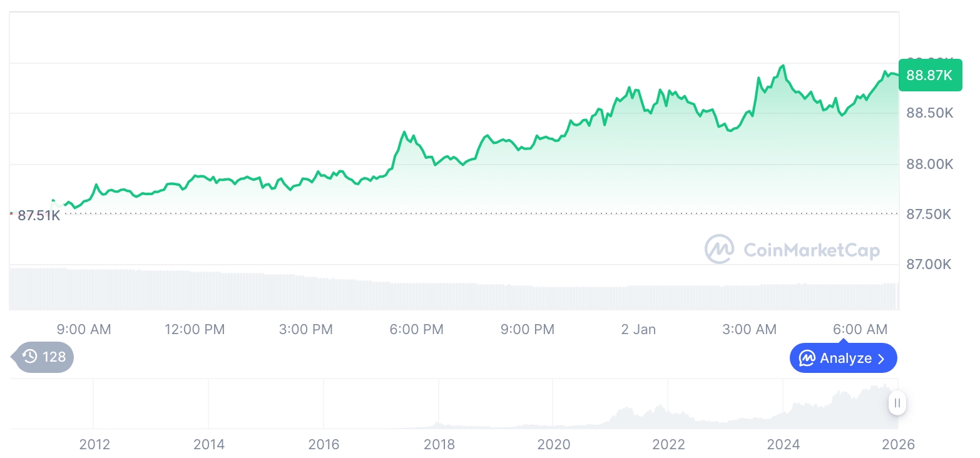The width and height of the screenshot is (980, 458).
Task: Select 2012 on the year navigator
Action: pyautogui.click(x=94, y=444)
